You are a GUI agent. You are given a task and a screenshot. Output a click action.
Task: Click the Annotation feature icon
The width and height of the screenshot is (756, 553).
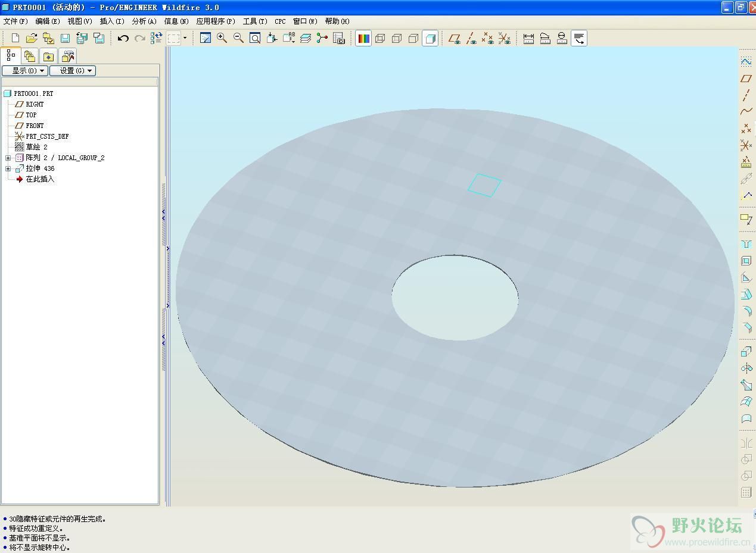(x=746, y=219)
